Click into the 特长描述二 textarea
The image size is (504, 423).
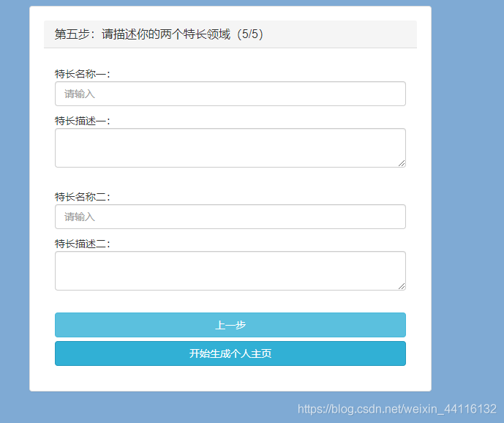click(x=230, y=271)
